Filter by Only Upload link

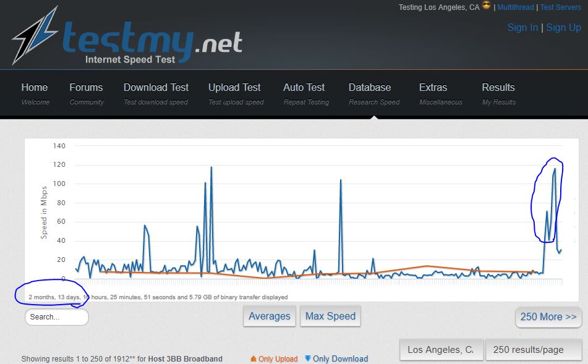coord(278,359)
